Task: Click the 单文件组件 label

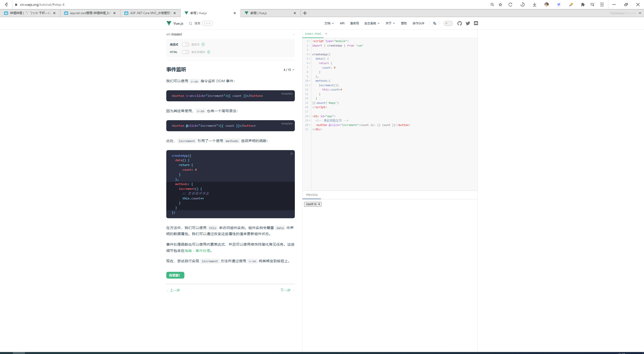Action: pos(198,52)
